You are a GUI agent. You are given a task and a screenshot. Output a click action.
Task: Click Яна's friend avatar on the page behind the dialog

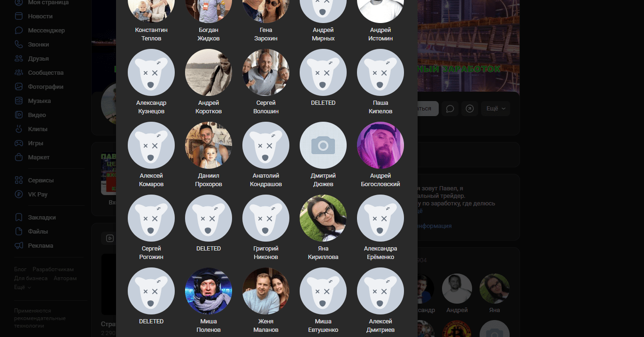(495, 289)
